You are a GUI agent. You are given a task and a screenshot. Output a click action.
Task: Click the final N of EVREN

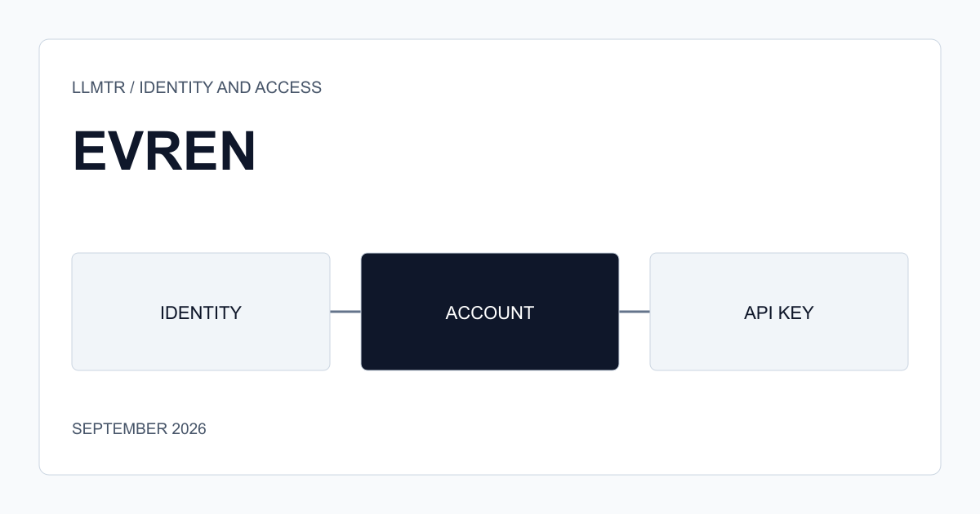point(238,151)
